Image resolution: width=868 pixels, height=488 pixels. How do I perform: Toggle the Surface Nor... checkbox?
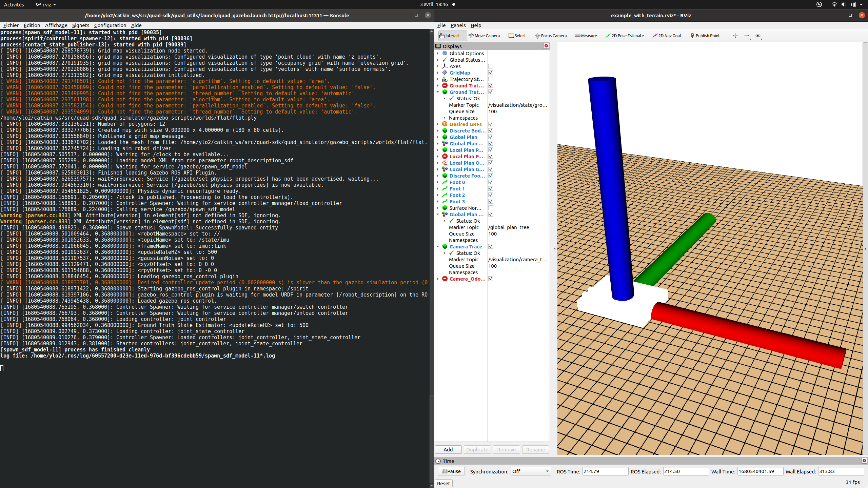click(x=490, y=208)
